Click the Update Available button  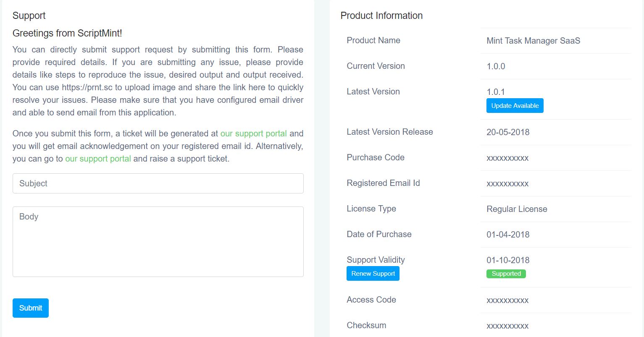[x=515, y=106]
